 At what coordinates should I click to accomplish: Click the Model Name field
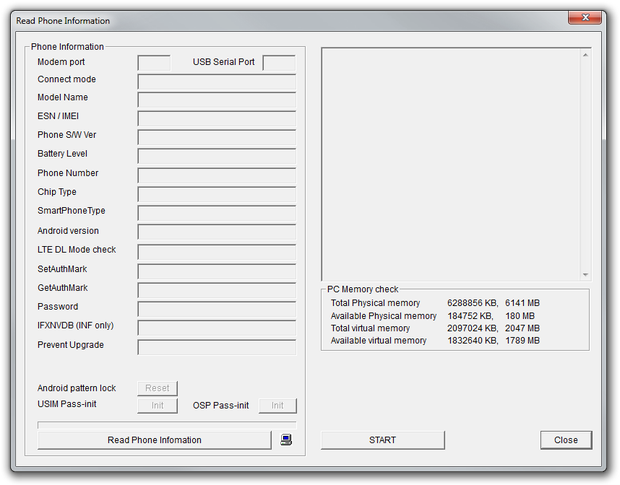(217, 100)
